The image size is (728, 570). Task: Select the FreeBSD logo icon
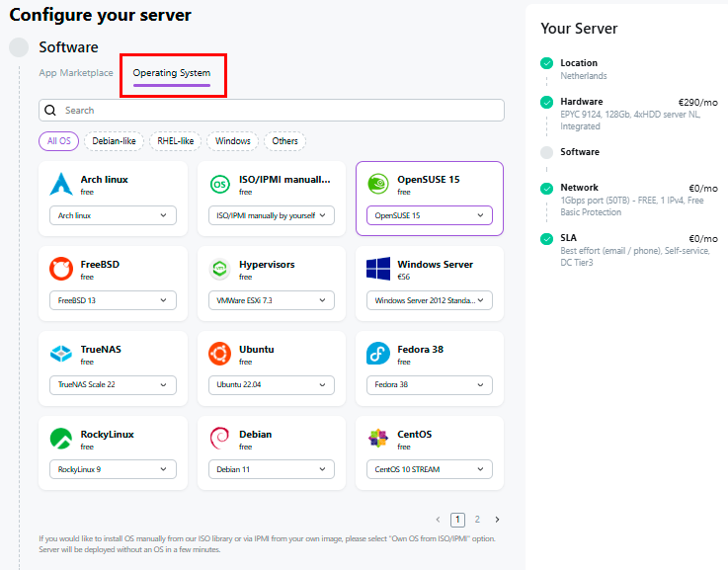62,269
